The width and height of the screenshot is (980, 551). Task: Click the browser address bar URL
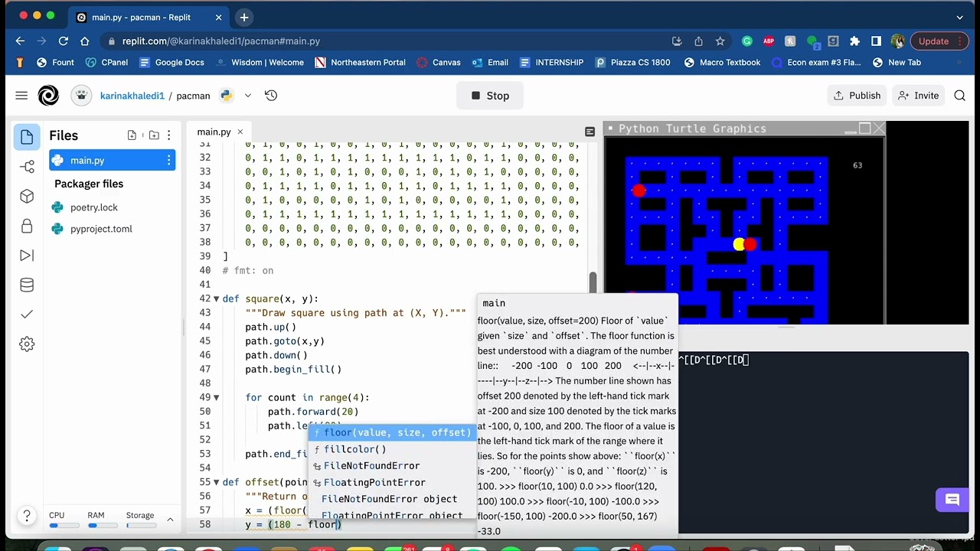point(221,41)
